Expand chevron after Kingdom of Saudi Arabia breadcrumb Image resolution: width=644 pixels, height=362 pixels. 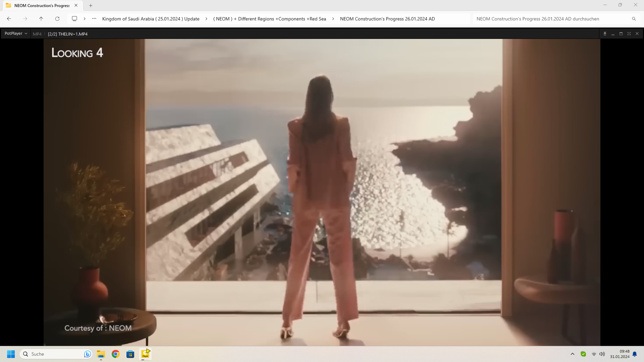(x=206, y=19)
